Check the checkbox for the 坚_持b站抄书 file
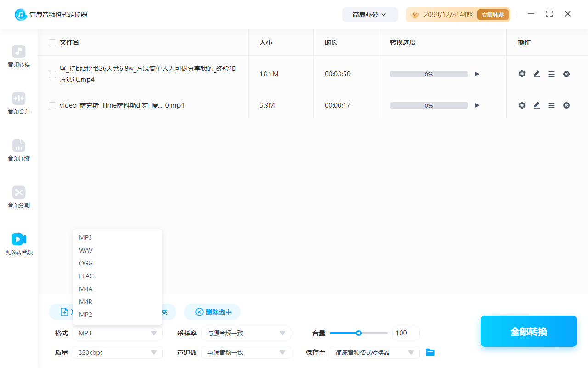588x368 pixels. tap(52, 74)
